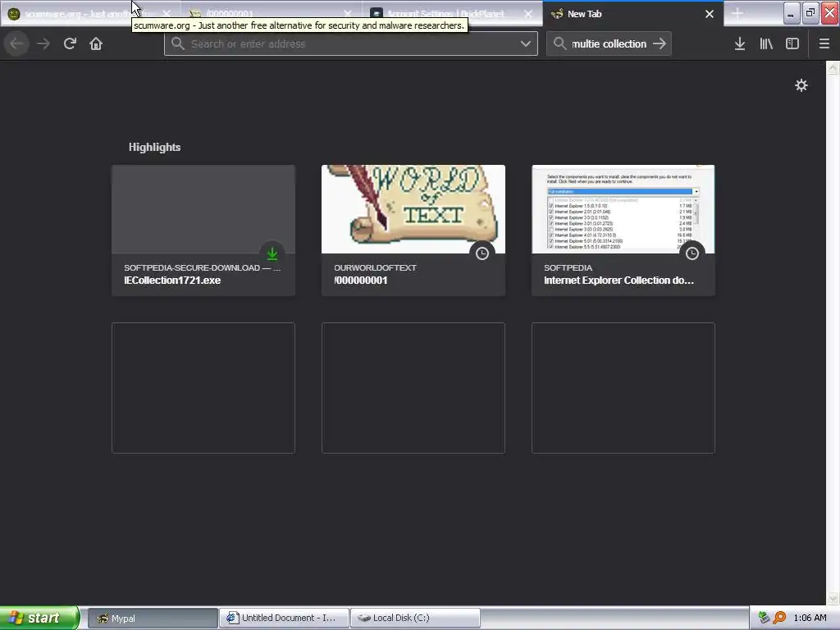This screenshot has height=630, width=840.
Task: Open the Softpedia Internet Explorer Collection highlight
Action: [x=623, y=231]
